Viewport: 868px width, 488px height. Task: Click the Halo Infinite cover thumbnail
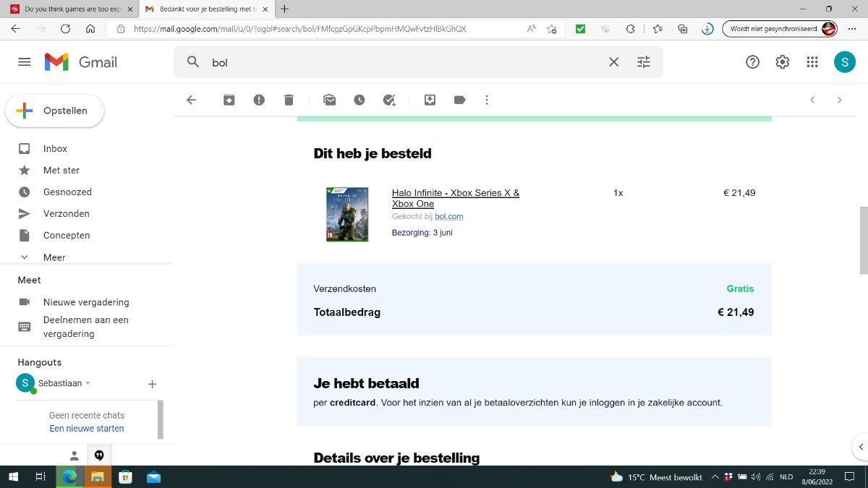coord(347,214)
